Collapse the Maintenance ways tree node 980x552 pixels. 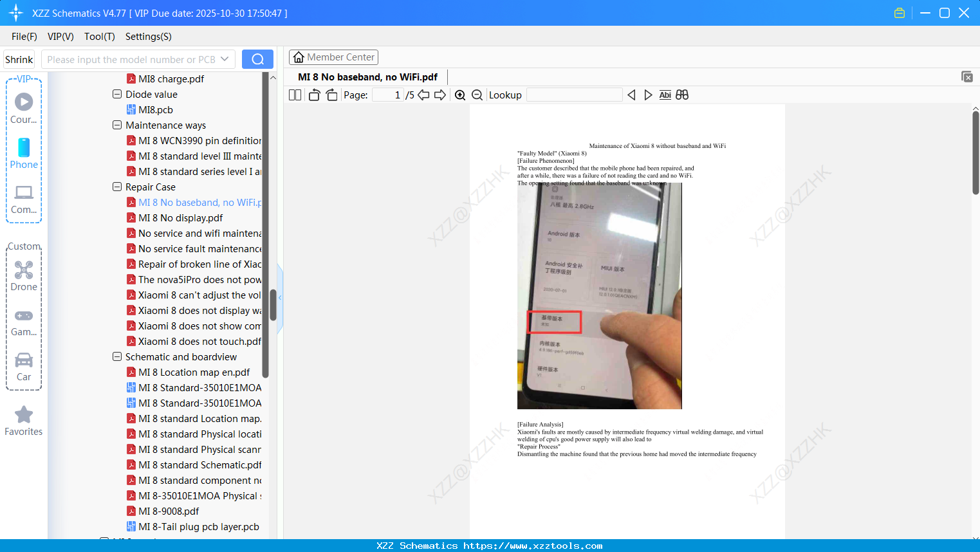point(117,125)
